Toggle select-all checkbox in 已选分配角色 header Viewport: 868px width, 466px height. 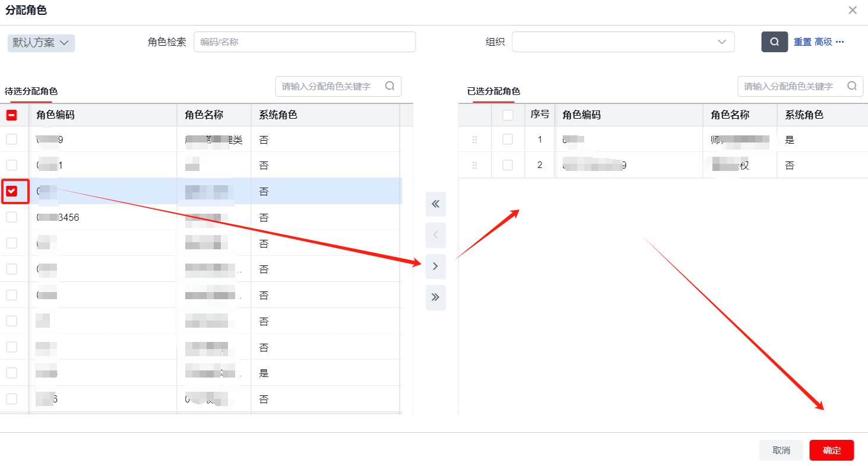pyautogui.click(x=508, y=115)
